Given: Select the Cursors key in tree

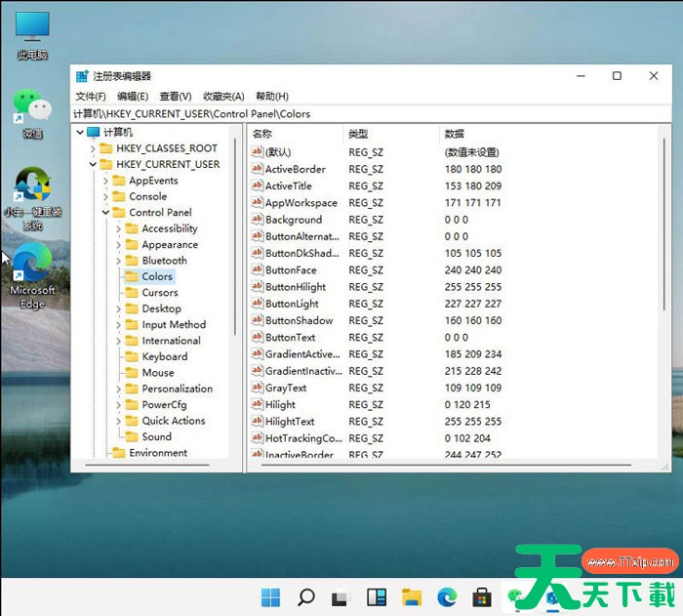Looking at the screenshot, I should point(160,293).
